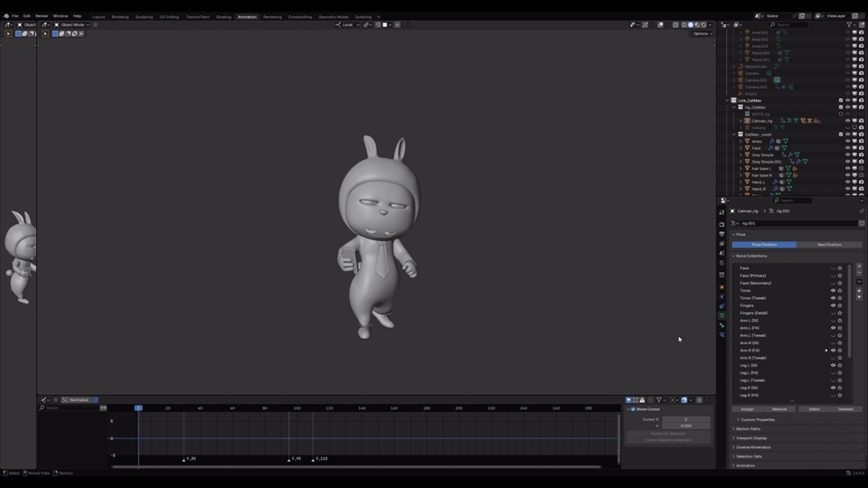Switch to the Sculpting workspace tab
The height and width of the screenshot is (488, 868).
(144, 17)
